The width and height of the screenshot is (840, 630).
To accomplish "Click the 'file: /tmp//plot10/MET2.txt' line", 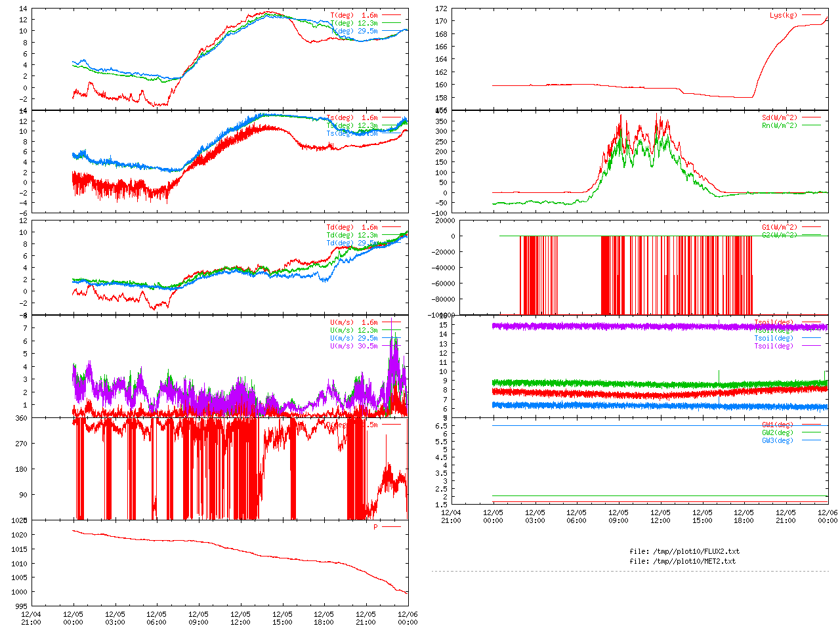I will (x=682, y=561).
